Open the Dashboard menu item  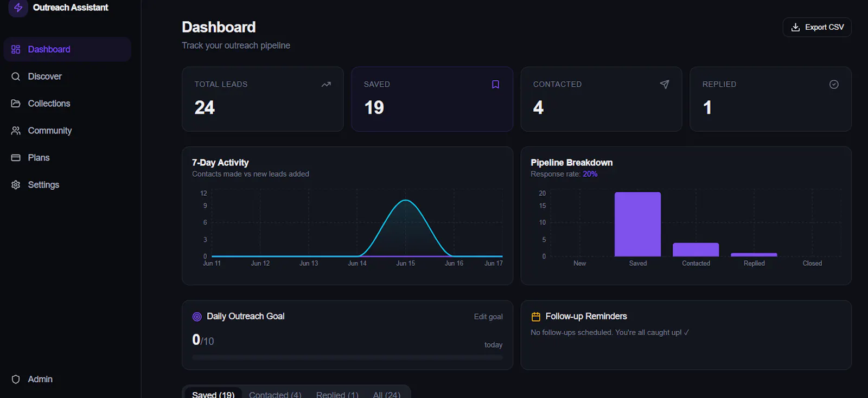[x=67, y=49]
